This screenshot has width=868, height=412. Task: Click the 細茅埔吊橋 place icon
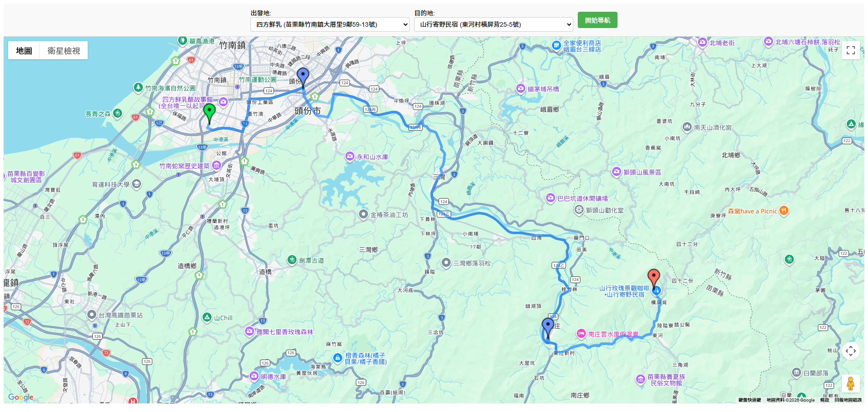click(520, 89)
